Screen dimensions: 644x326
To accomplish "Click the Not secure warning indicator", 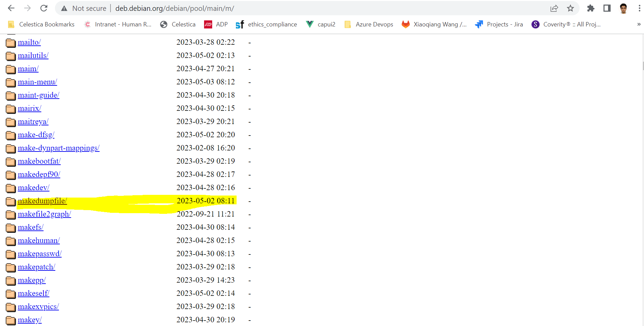I will (x=83, y=8).
